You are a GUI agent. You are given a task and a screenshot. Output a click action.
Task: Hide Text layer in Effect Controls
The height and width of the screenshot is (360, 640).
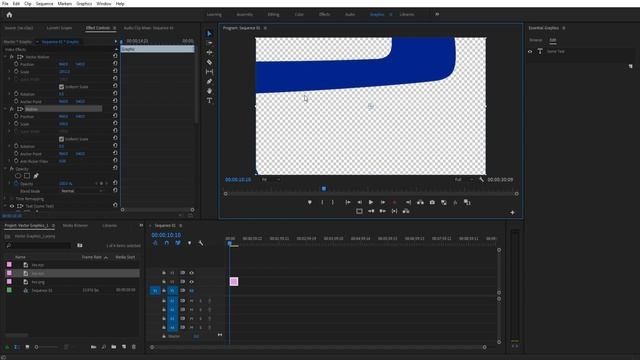12,206
